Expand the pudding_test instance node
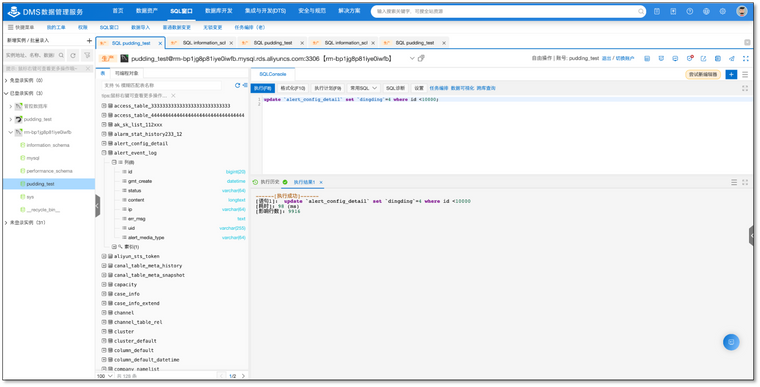The height and width of the screenshot is (387, 760). 11,119
